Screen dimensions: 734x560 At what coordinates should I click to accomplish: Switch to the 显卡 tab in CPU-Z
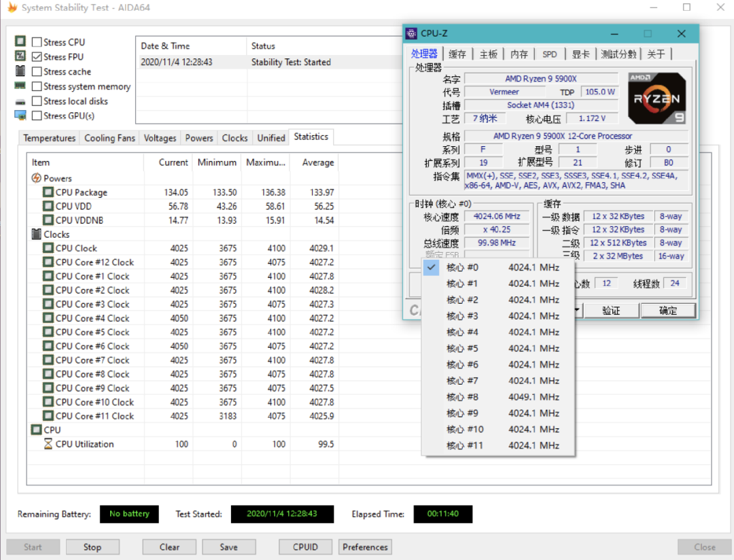[x=580, y=54]
